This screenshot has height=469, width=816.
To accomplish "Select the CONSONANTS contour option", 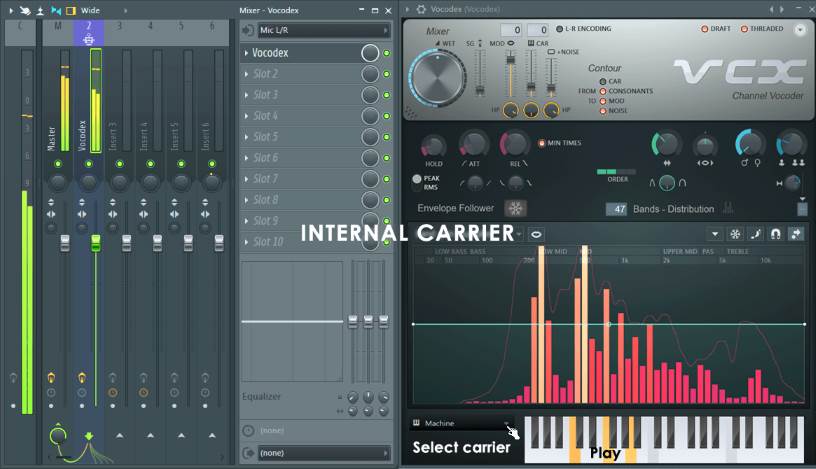I will [603, 91].
